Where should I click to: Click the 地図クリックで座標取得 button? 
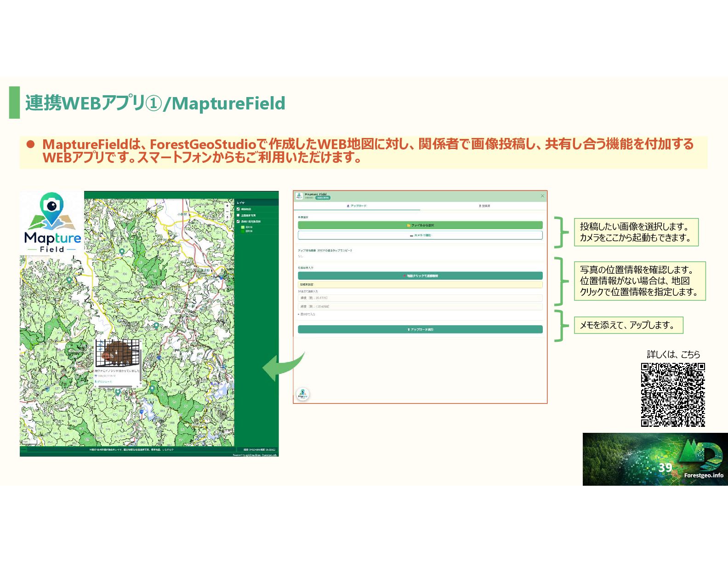click(420, 276)
